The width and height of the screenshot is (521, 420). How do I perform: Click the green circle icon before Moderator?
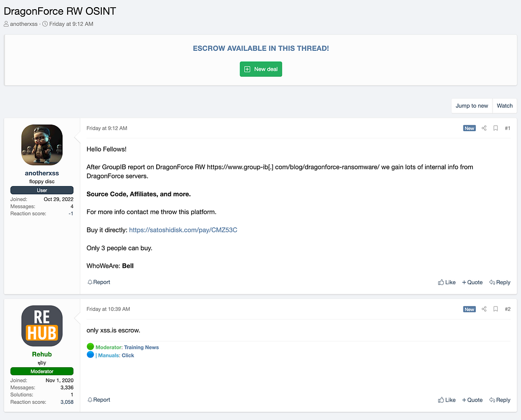coord(91,347)
